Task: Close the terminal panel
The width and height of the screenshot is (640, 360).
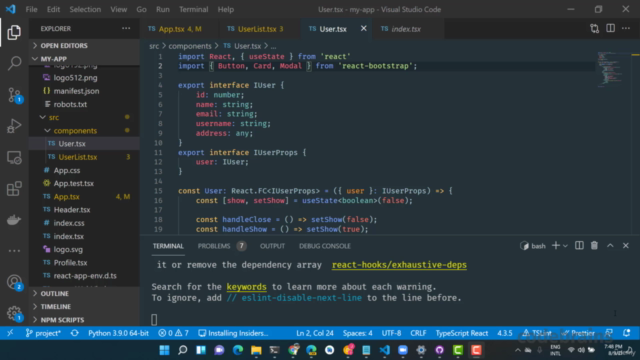Action: coord(626,246)
